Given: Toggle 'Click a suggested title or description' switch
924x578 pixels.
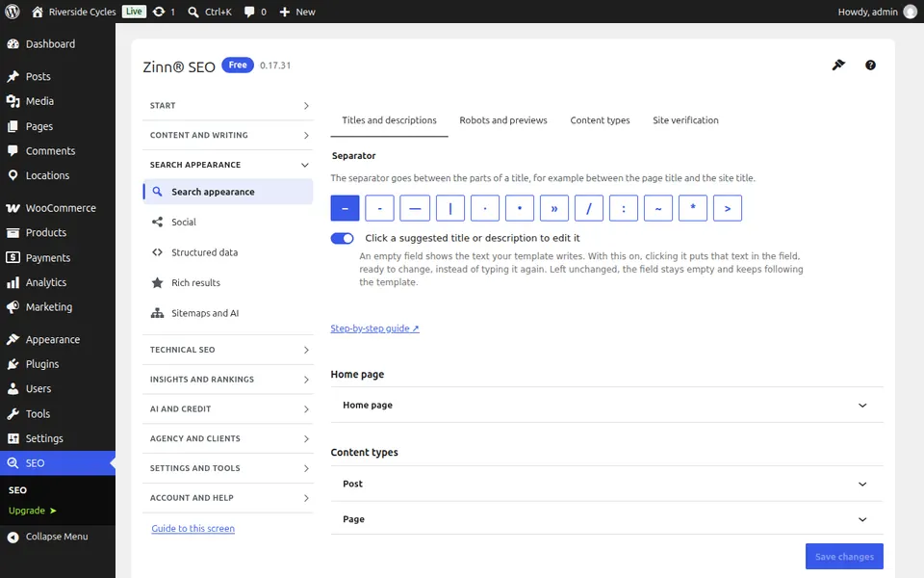Looking at the screenshot, I should (x=342, y=238).
